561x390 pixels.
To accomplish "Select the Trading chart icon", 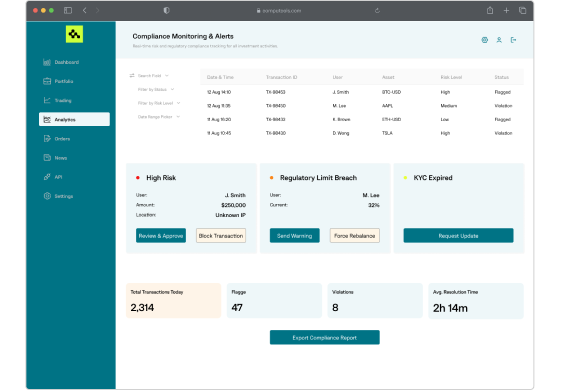I will [47, 100].
